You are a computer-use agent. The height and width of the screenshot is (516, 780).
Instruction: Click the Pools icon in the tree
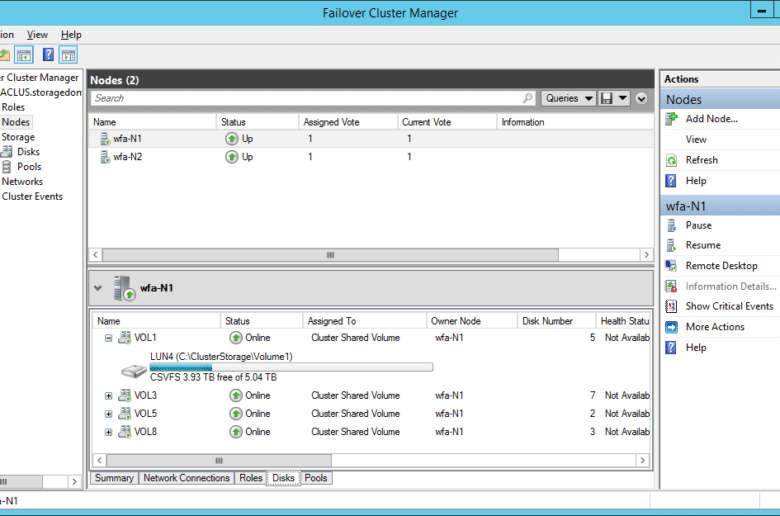pyautogui.click(x=6, y=167)
